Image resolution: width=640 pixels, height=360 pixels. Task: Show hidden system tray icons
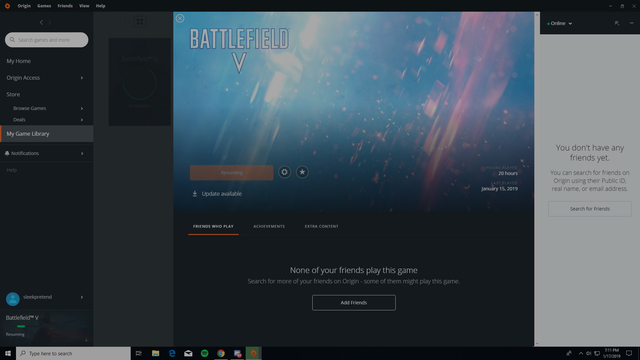coord(580,353)
